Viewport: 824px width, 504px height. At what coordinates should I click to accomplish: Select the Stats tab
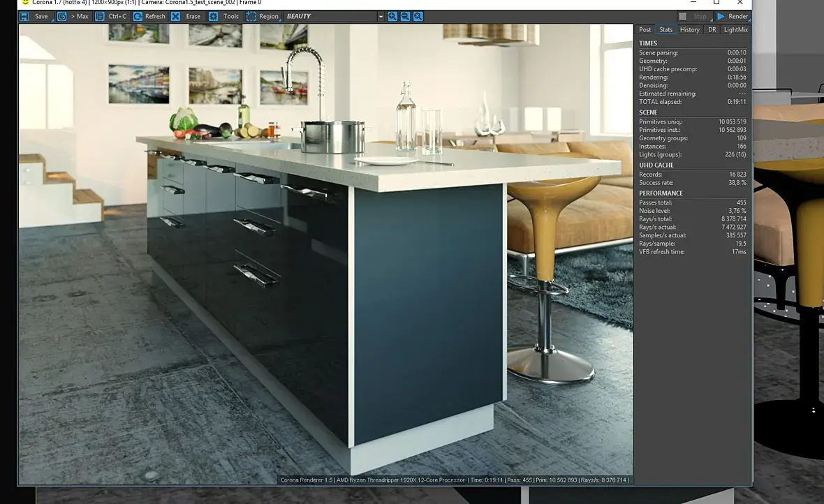pos(665,29)
